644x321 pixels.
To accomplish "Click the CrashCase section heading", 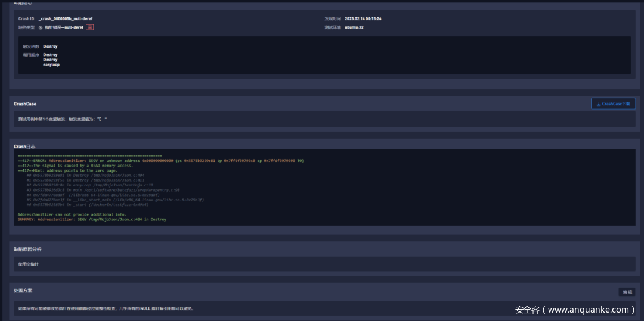I will 25,104.
